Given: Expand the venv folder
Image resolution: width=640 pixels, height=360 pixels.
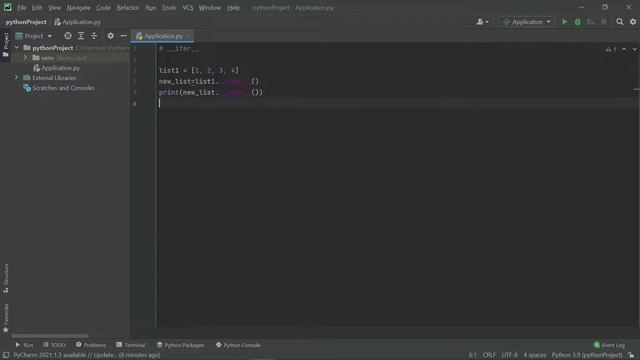Looking at the screenshot, I should [25, 58].
